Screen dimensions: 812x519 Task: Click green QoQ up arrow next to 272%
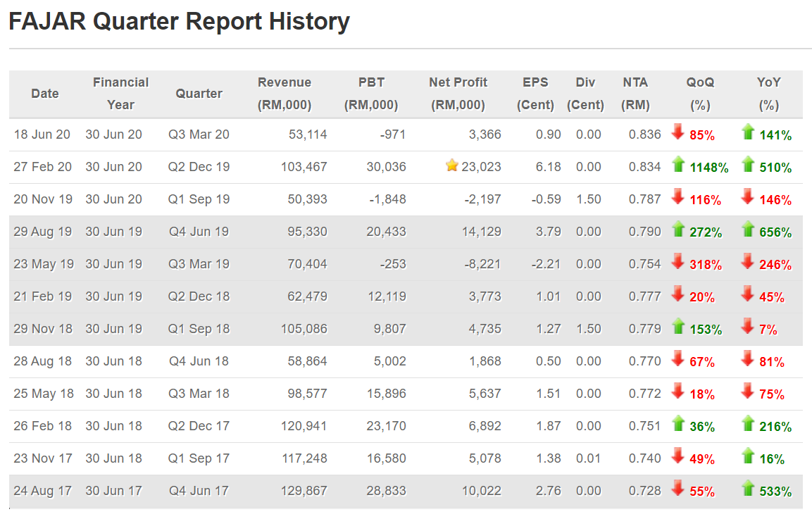[x=678, y=229]
